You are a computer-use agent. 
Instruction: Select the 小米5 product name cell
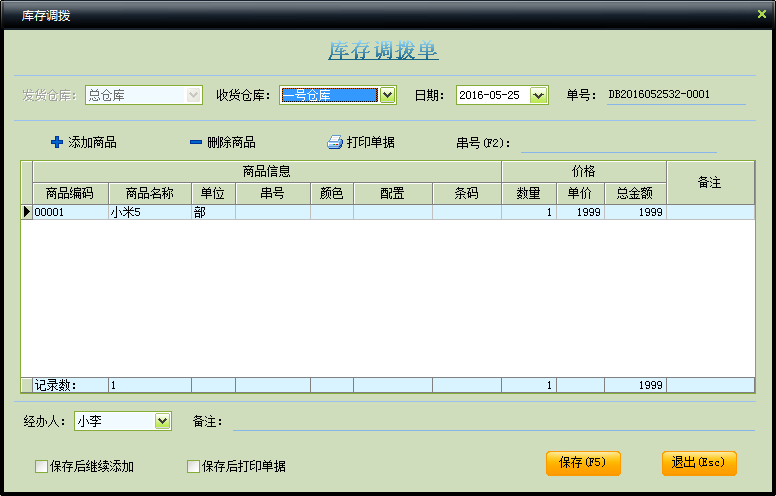150,212
